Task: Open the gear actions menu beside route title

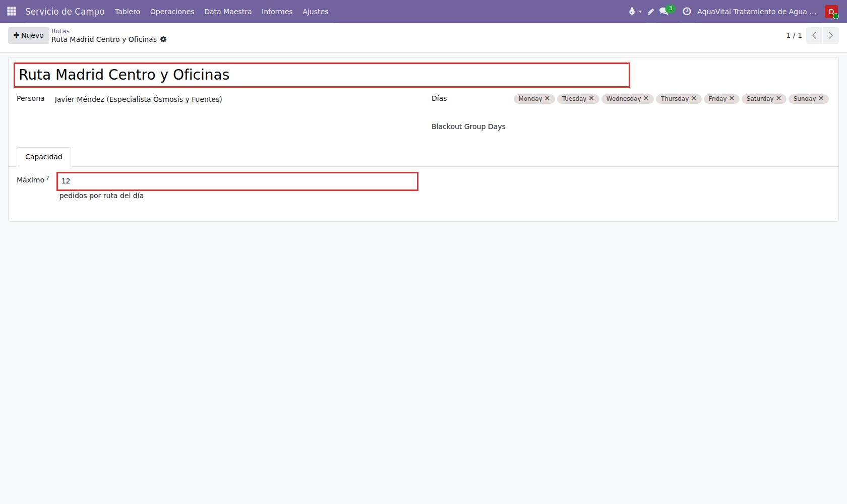Action: (x=163, y=39)
